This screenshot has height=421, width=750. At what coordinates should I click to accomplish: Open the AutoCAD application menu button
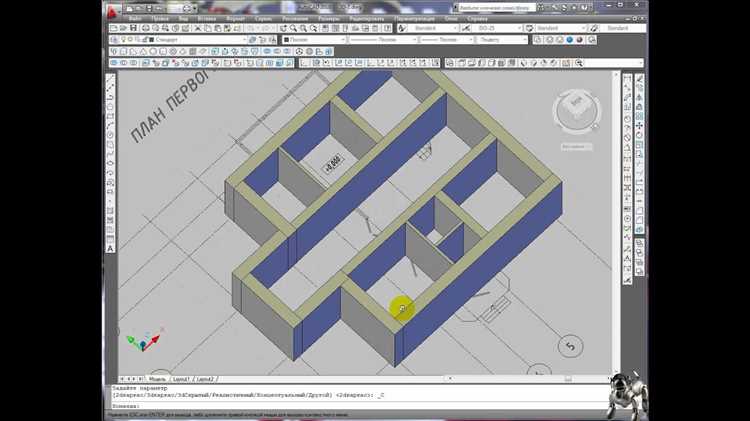(112, 11)
